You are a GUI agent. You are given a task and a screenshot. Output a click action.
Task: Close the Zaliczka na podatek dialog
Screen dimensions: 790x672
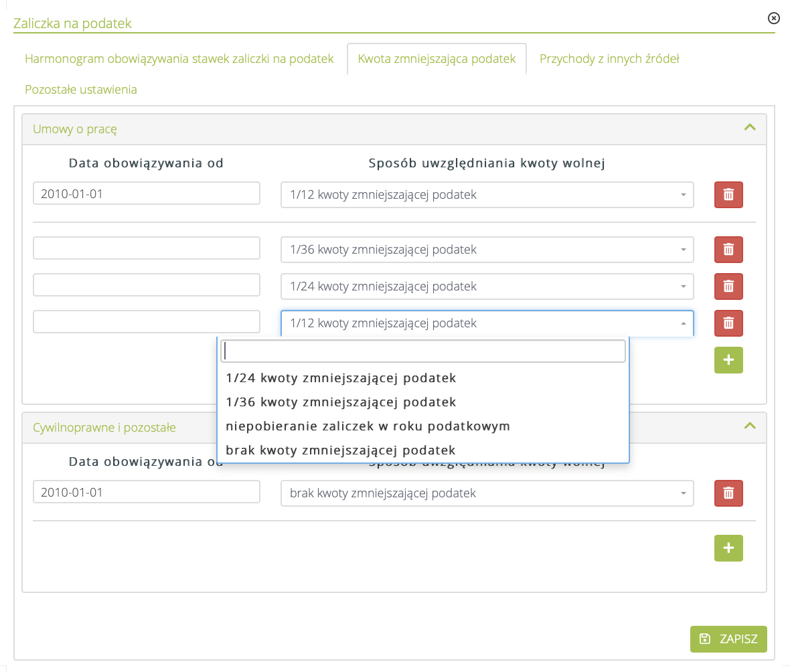tap(773, 18)
